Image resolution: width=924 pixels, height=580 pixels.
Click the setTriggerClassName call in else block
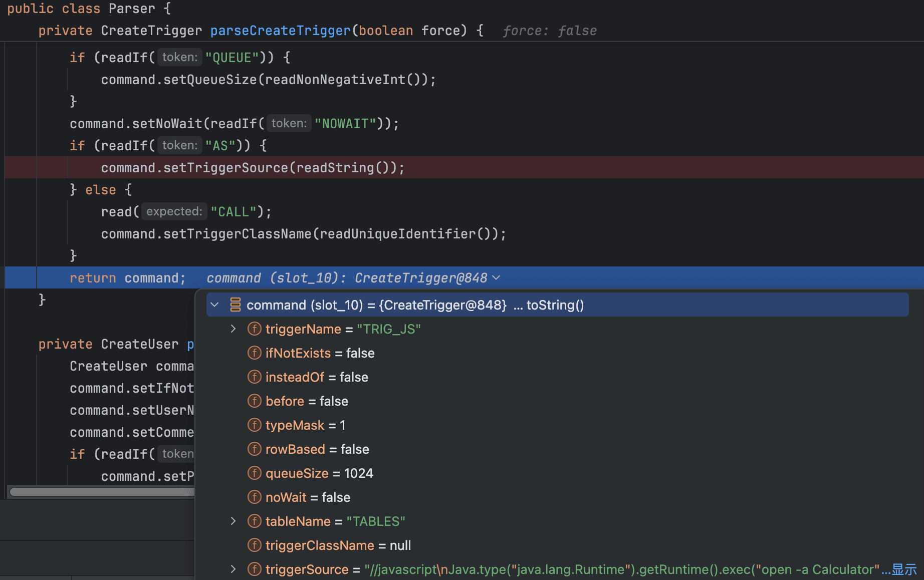tap(304, 234)
